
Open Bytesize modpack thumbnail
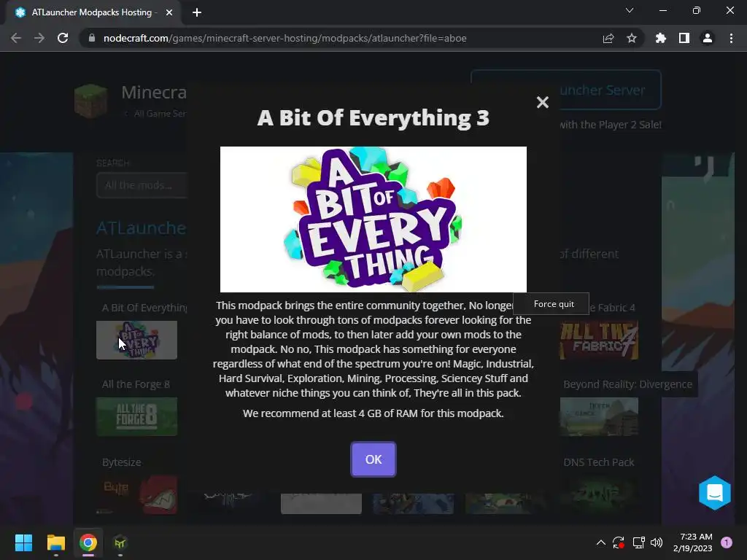[136, 495]
